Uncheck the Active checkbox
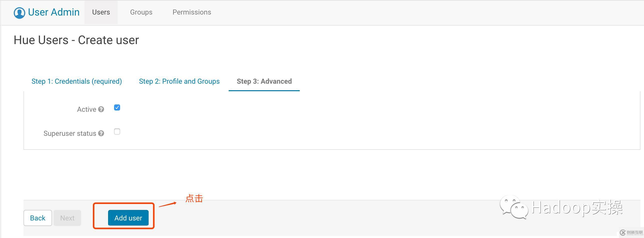644x238 pixels. [117, 108]
